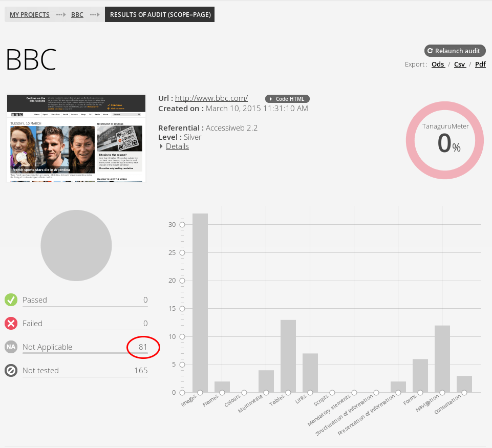Viewport: 492px width, 448px height.
Task: Click the Relaunch audit refresh icon
Action: tap(430, 51)
